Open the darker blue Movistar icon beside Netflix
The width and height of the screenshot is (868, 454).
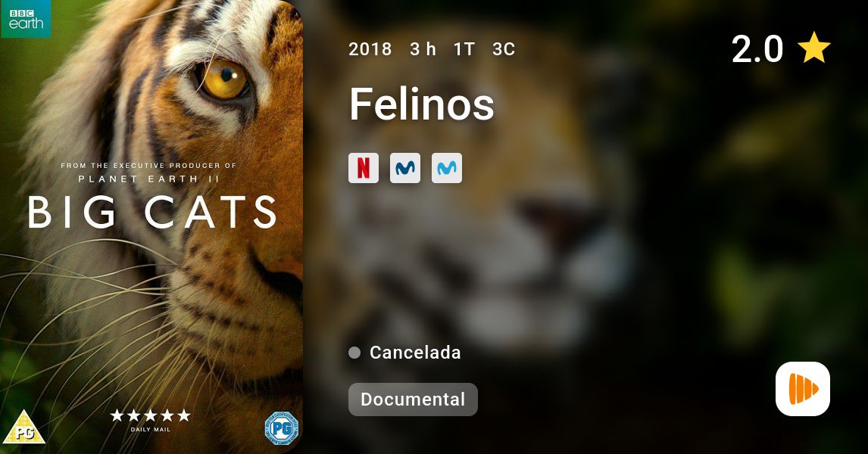click(x=405, y=168)
